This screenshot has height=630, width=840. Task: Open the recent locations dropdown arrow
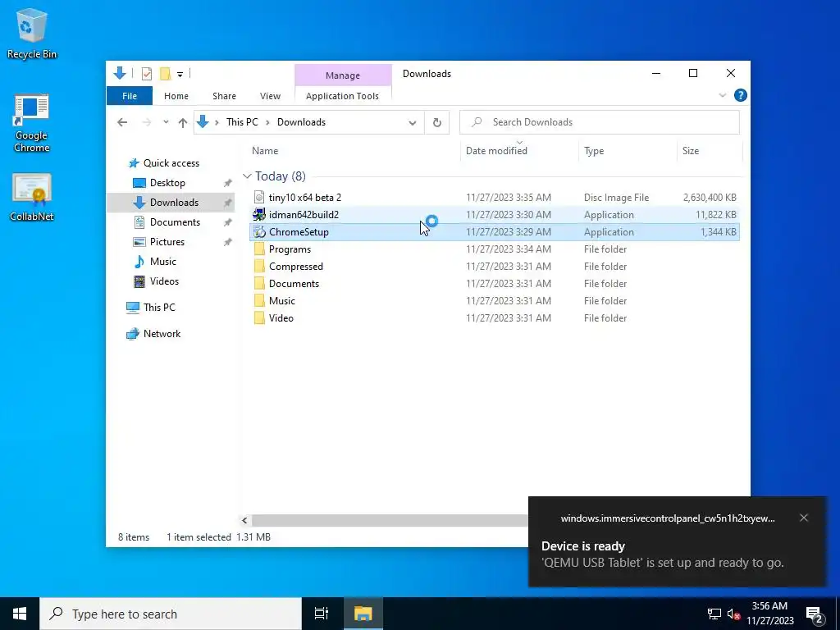(166, 122)
